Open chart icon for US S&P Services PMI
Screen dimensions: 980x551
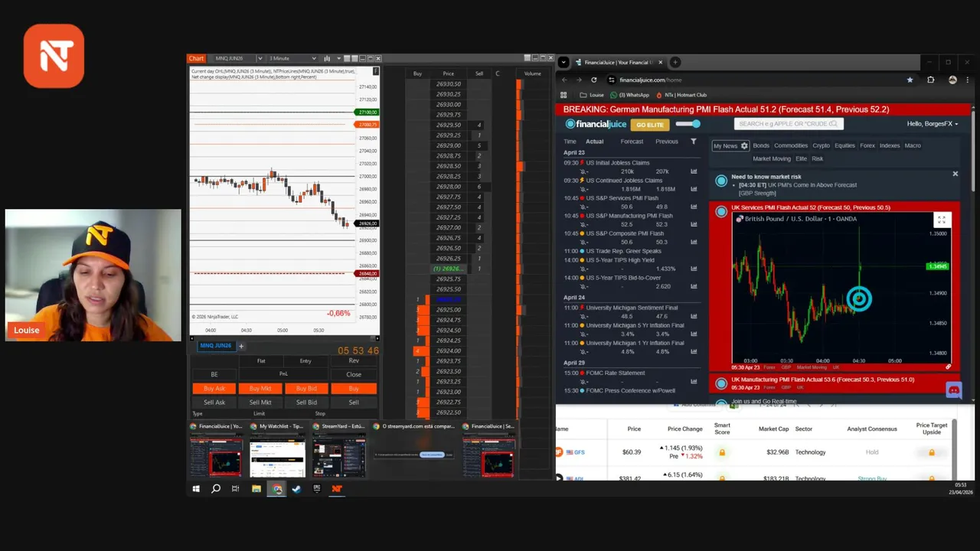(694, 207)
